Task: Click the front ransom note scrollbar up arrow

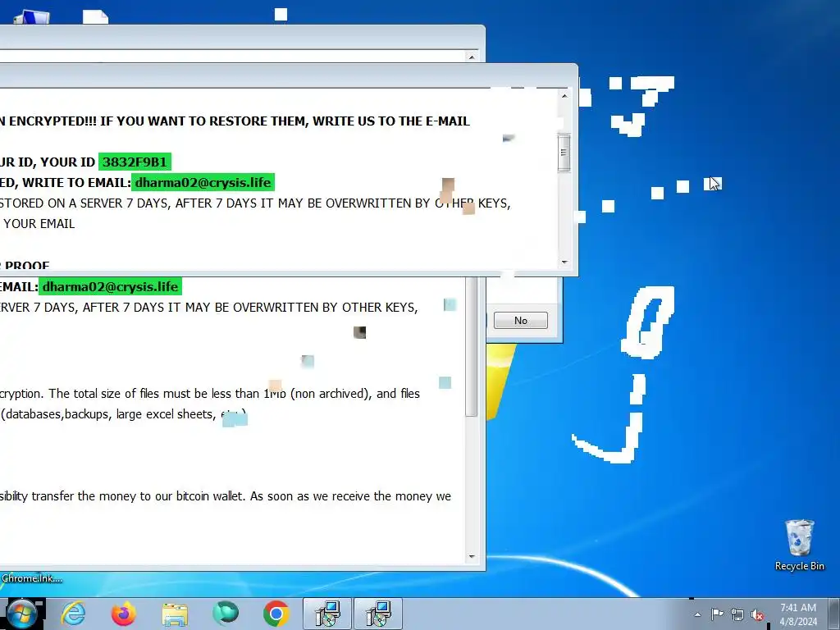Action: click(564, 96)
